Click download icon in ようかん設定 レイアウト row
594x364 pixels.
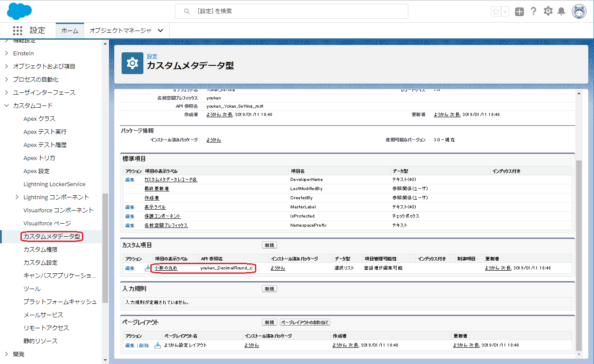158,345
